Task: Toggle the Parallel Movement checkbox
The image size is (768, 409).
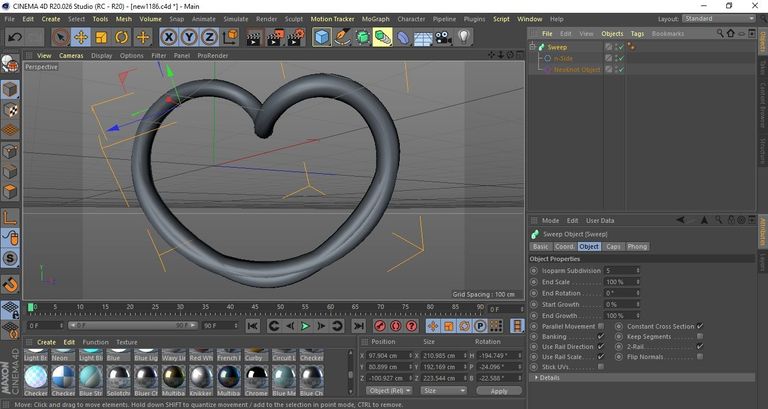Action: [601, 326]
